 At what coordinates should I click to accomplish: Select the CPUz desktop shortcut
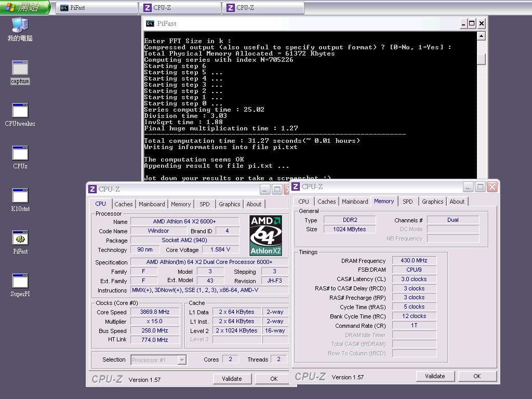click(20, 157)
